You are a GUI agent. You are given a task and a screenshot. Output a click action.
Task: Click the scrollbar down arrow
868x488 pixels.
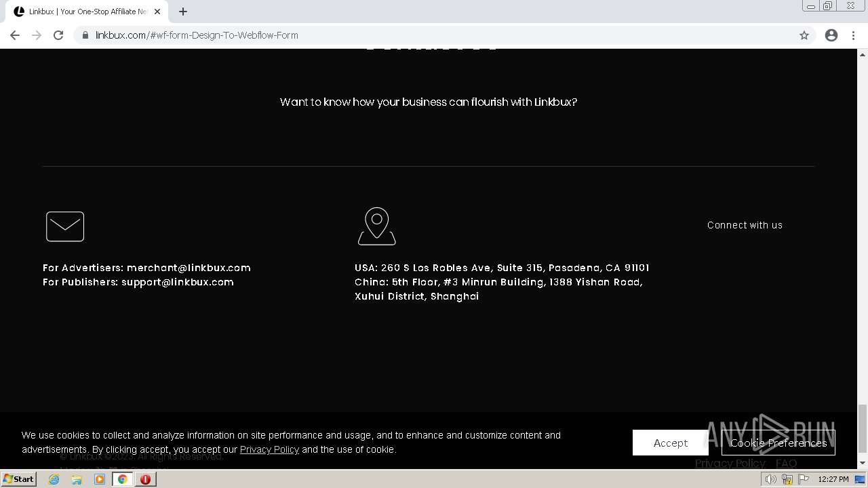863,464
